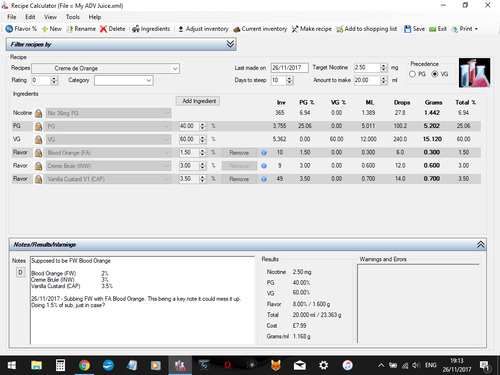Toggle the lock icon on Nicotine row
Screen dimensions: 500x375
pyautogui.click(x=38, y=113)
